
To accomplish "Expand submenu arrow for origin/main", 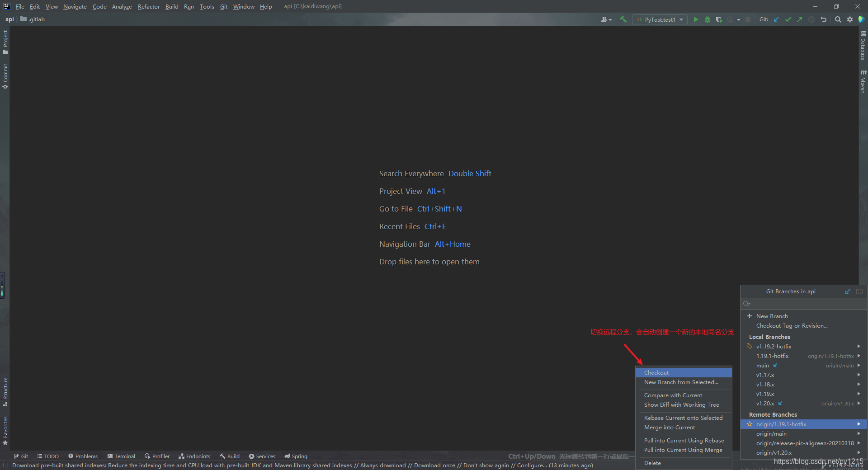I will (x=859, y=433).
